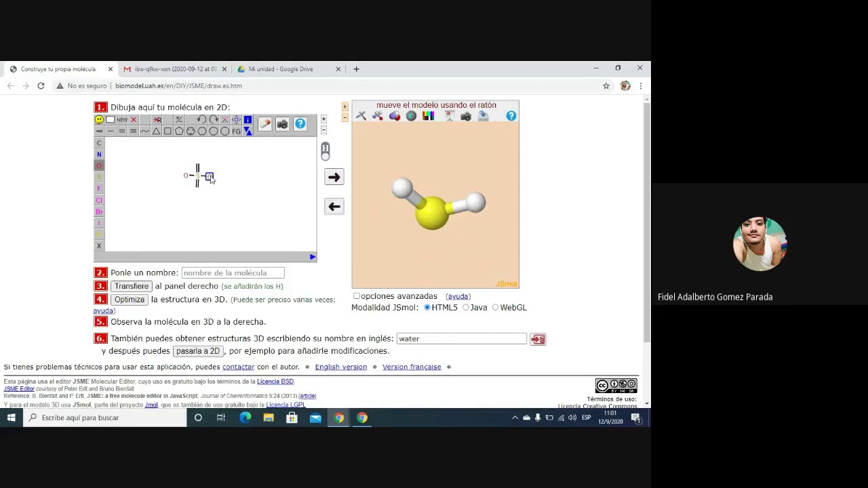The image size is (868, 488).
Task: Click the color bars icon in JSmol toolbar
Action: [x=428, y=116]
